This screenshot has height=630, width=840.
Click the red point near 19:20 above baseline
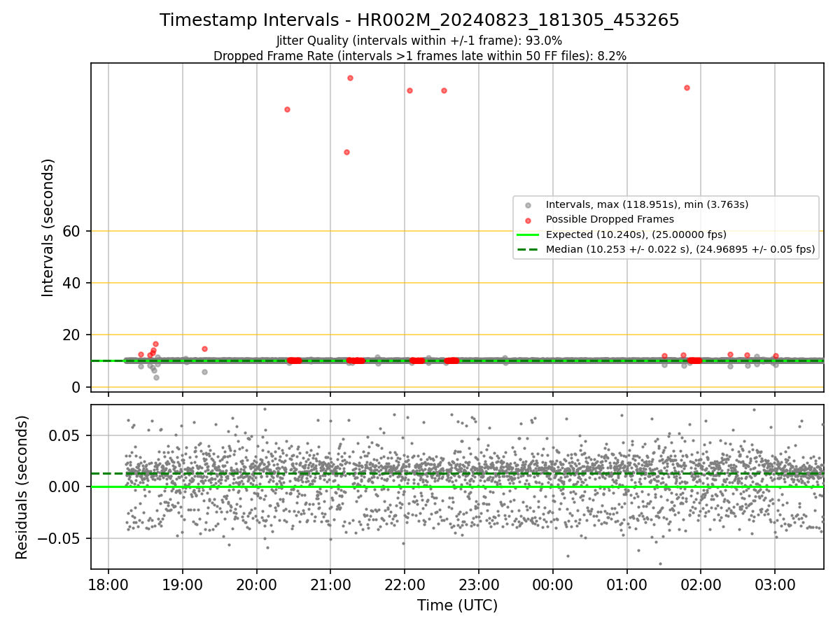click(x=204, y=349)
